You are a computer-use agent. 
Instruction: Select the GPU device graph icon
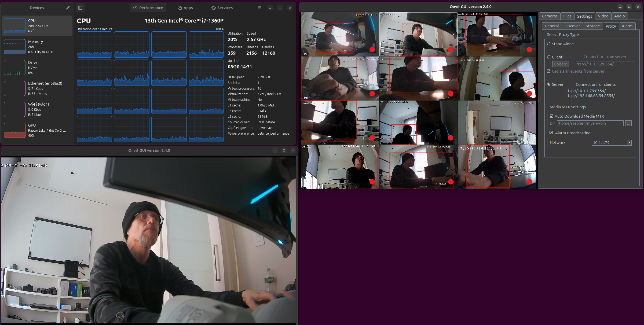(x=15, y=130)
